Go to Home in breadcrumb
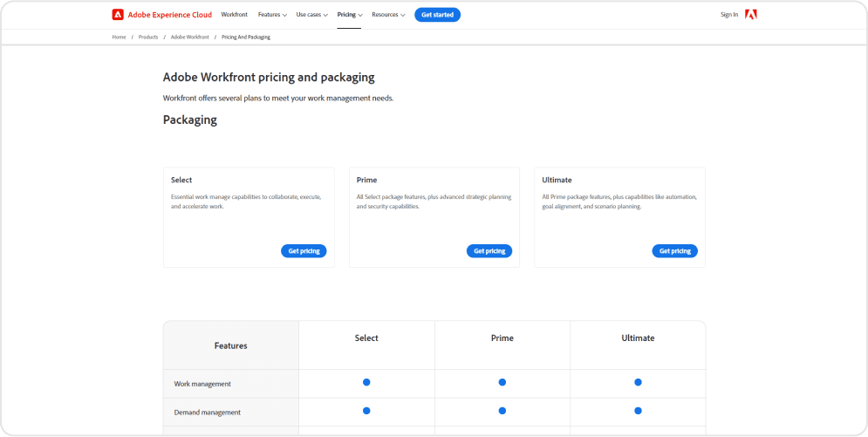Screen dimensions: 868x437 [119, 37]
